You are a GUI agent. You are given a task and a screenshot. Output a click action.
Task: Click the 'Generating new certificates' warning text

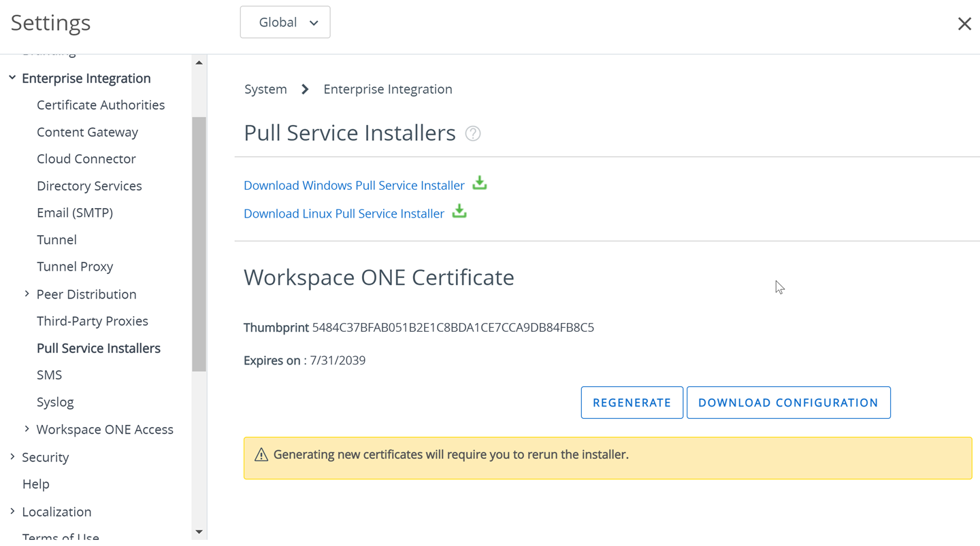(451, 454)
